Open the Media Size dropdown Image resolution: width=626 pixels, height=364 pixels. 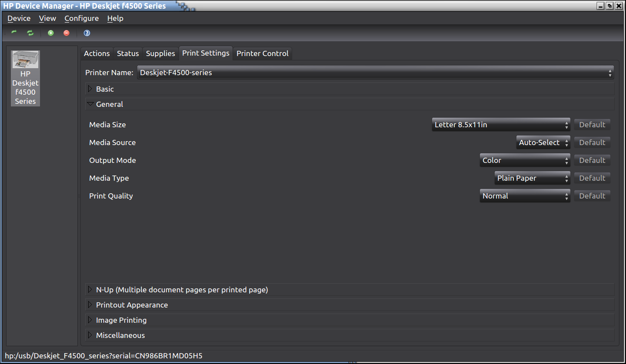pyautogui.click(x=501, y=125)
